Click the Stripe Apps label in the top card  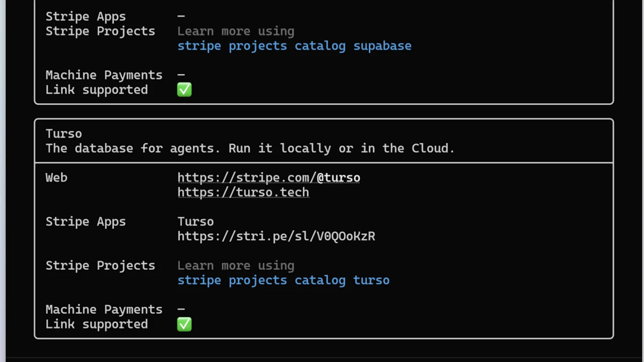[86, 17]
